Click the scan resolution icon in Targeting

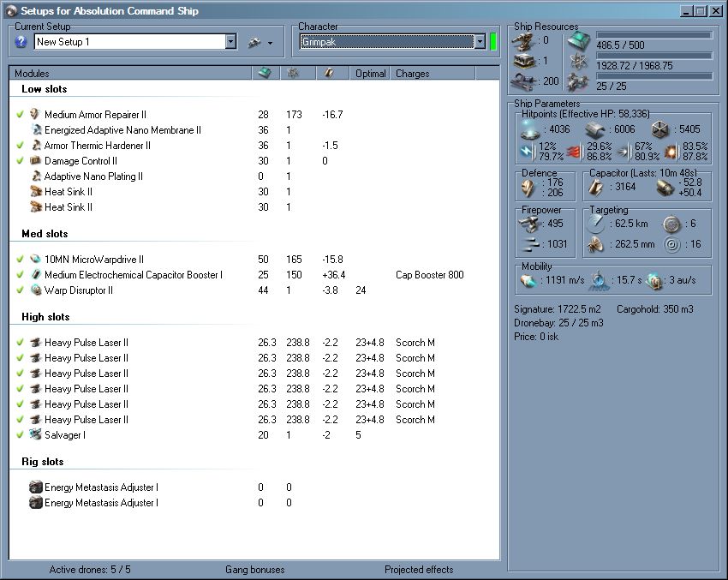click(x=596, y=245)
